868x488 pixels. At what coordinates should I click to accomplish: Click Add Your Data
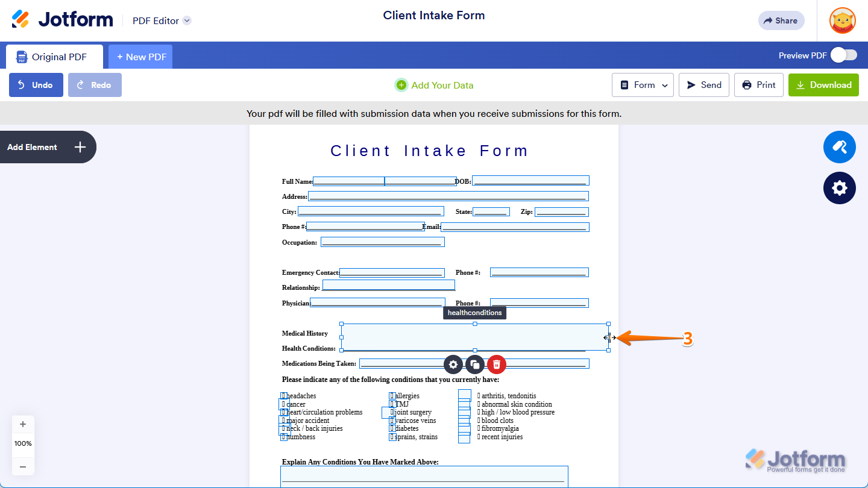pos(433,84)
